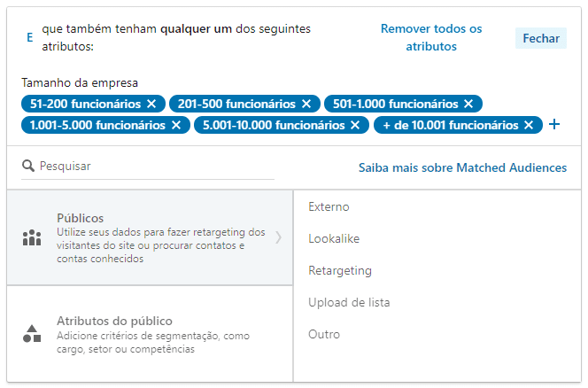Choose the Upload de lista option

click(349, 302)
